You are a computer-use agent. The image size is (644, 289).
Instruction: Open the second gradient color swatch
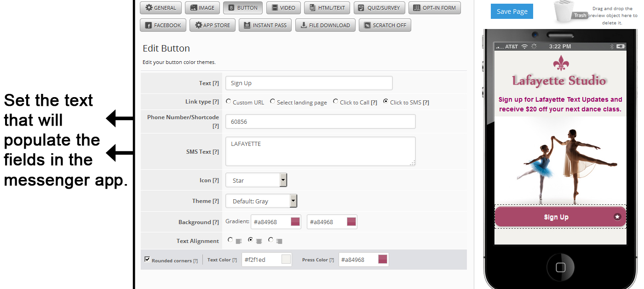[x=351, y=222]
